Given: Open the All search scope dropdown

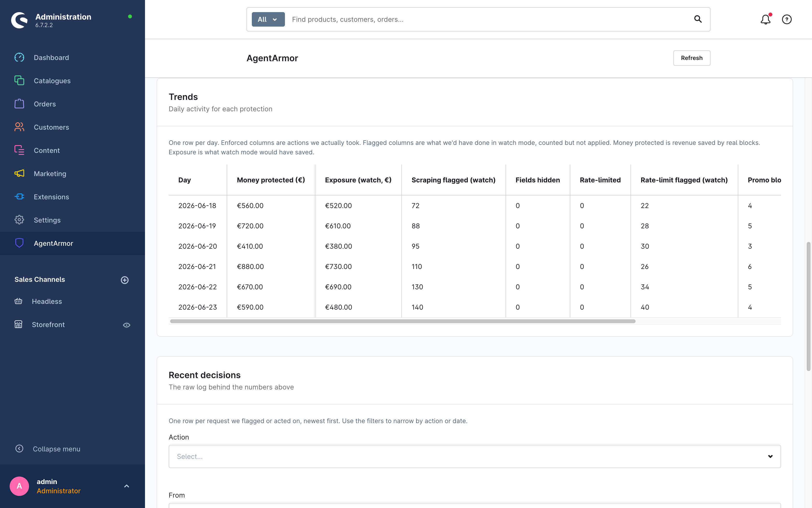Looking at the screenshot, I should 268,19.
